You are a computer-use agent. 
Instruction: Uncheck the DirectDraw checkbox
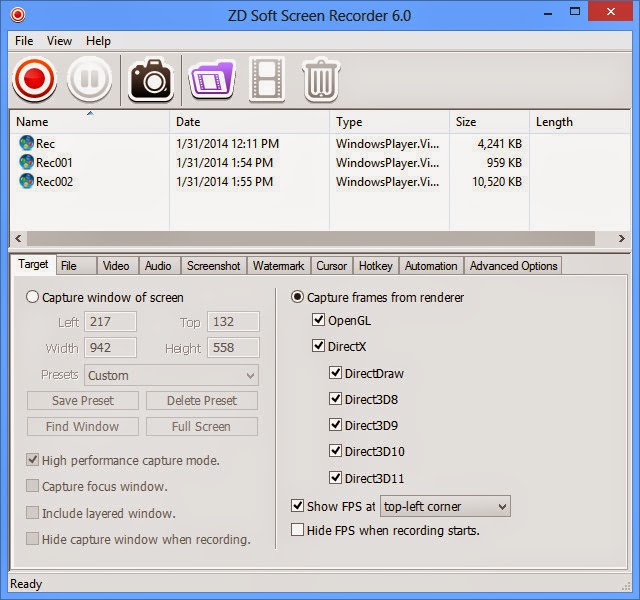pyautogui.click(x=335, y=372)
